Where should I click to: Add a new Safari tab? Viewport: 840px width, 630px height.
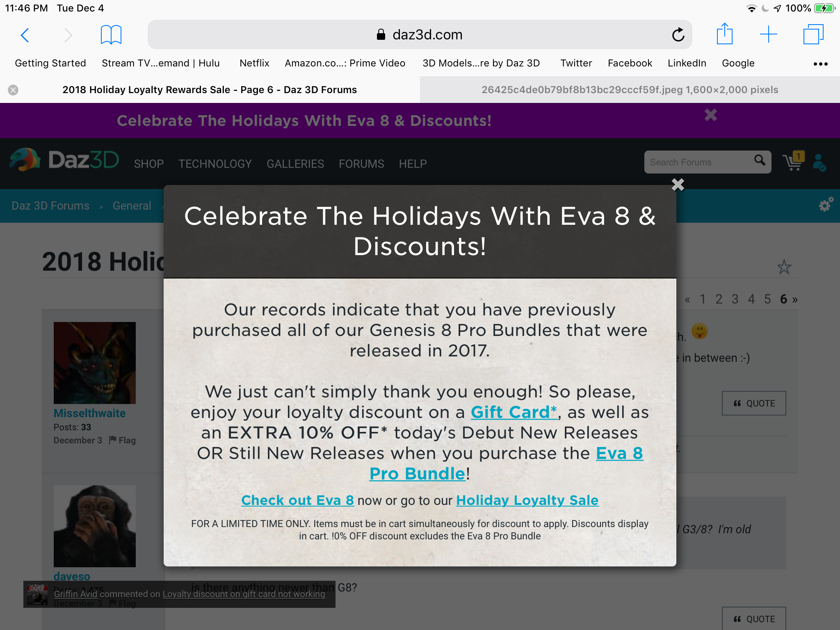[x=769, y=34]
